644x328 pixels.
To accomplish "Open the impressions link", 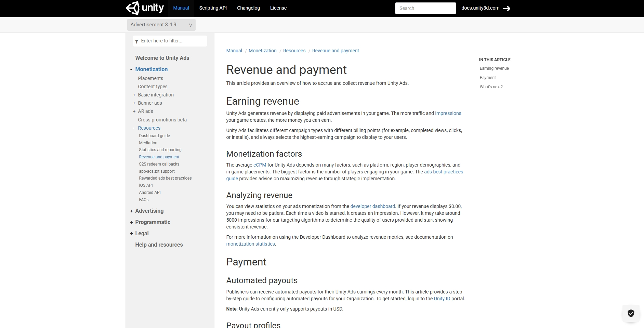I will pos(448,113).
